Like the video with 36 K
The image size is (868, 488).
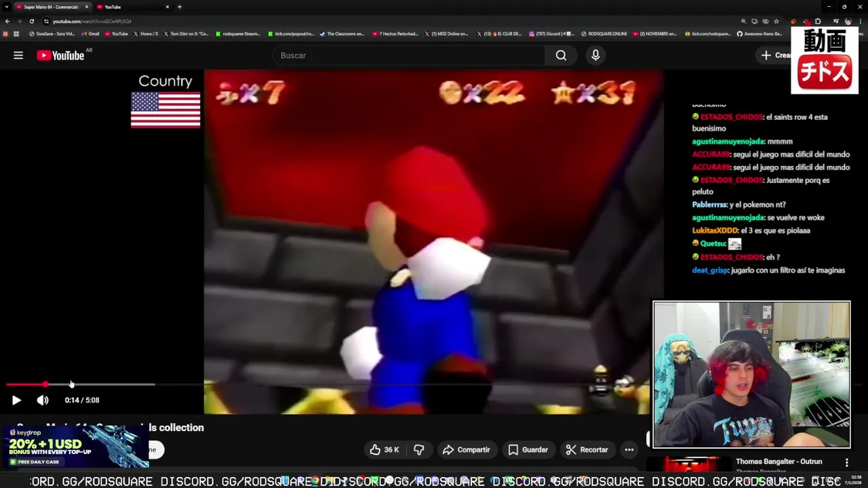click(384, 450)
